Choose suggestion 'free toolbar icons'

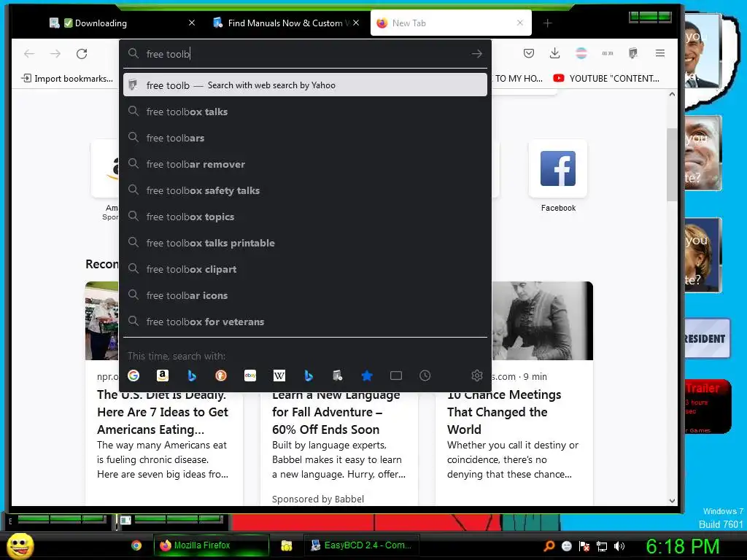click(305, 295)
